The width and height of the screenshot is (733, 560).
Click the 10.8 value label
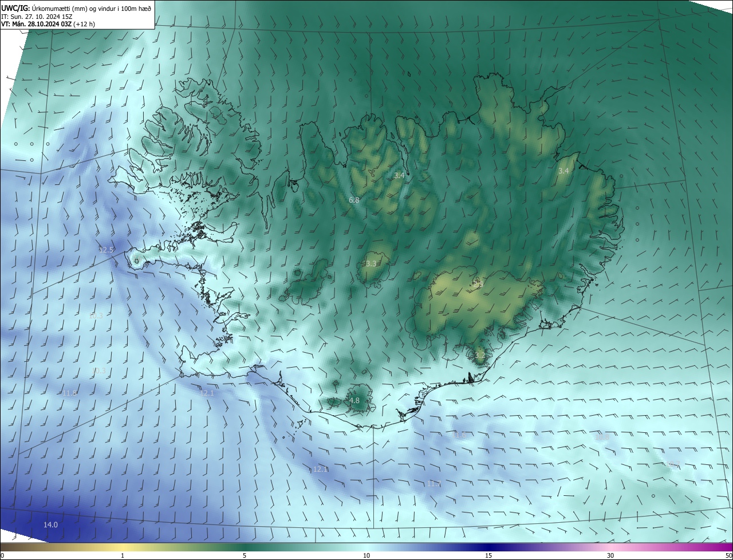pyautogui.click(x=602, y=437)
